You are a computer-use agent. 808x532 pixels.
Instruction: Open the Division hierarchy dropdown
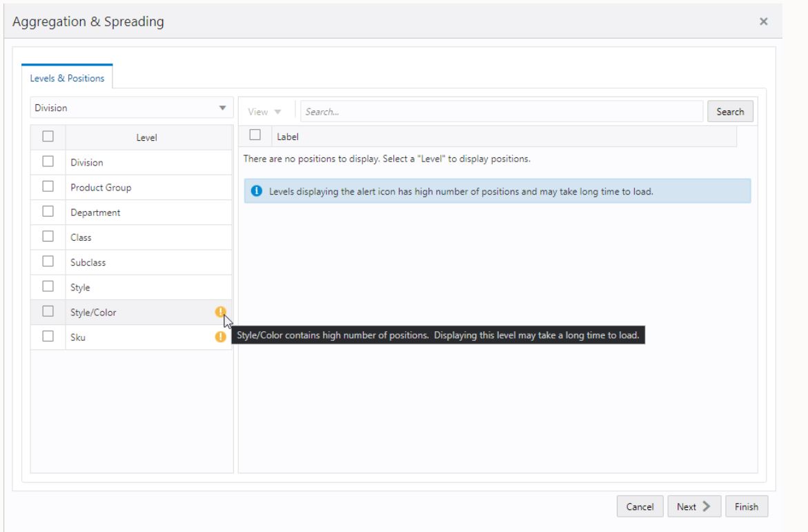click(131, 108)
